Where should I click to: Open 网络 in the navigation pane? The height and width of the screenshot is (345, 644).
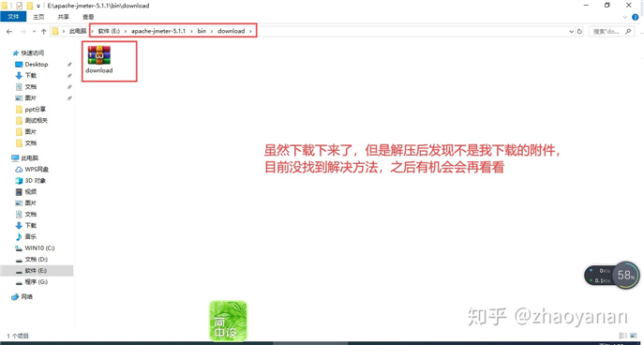click(x=26, y=296)
